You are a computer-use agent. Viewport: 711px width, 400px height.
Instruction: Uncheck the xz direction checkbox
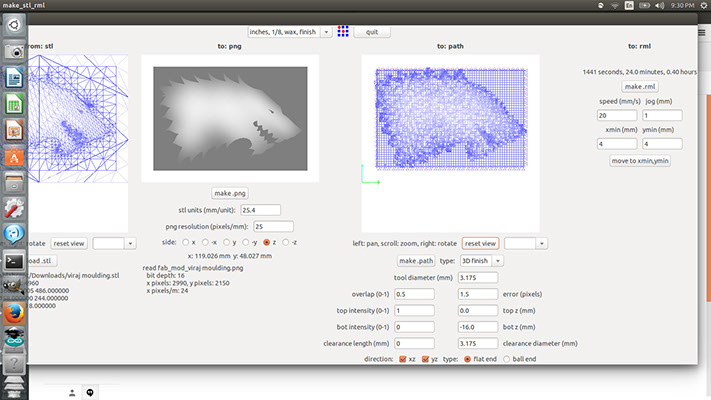click(x=403, y=359)
